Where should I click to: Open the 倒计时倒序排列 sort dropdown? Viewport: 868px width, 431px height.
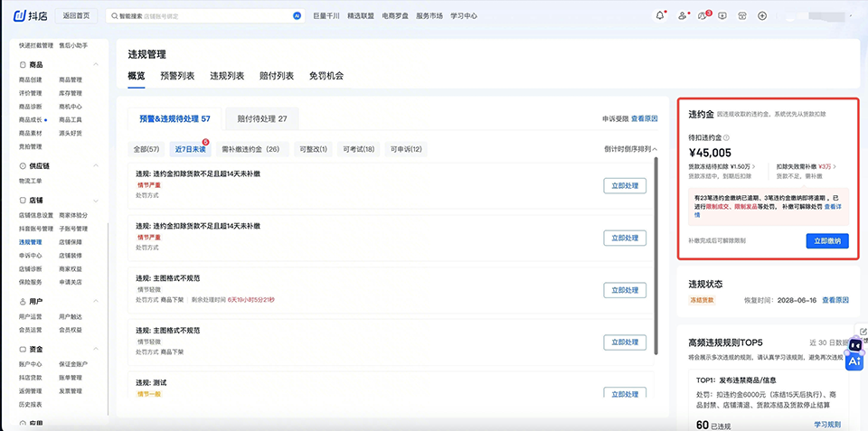[x=630, y=149]
